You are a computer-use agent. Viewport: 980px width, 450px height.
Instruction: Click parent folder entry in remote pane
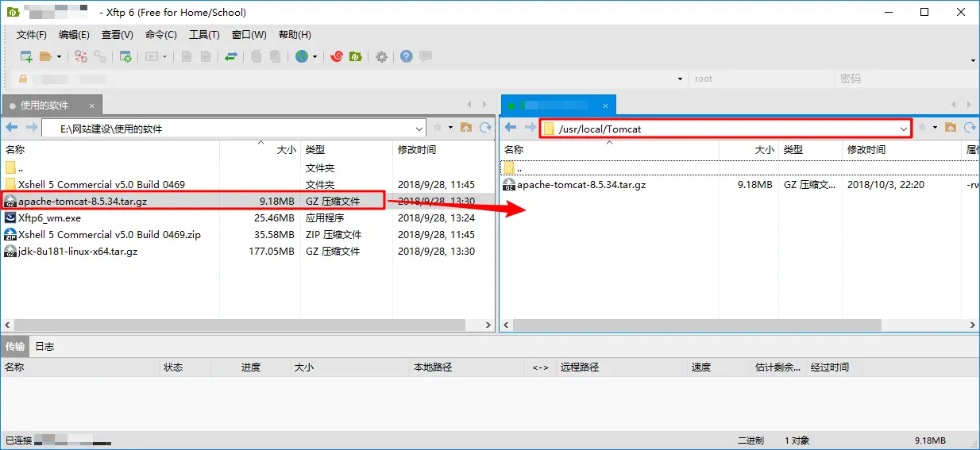pos(739,167)
